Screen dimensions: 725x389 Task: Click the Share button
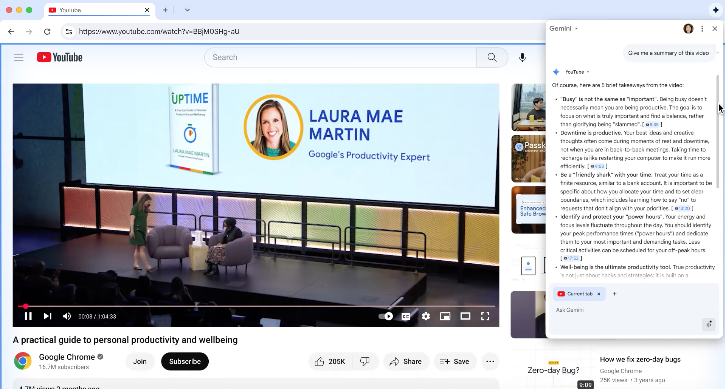pos(406,361)
